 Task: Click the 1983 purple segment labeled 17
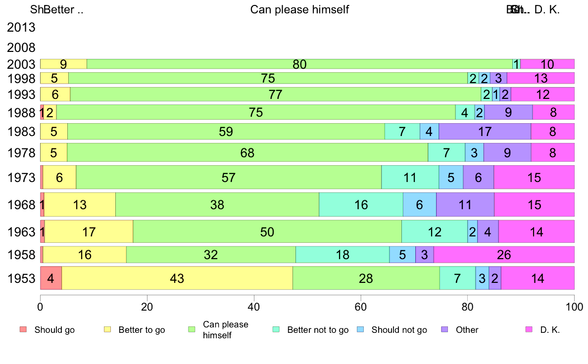coord(485,132)
